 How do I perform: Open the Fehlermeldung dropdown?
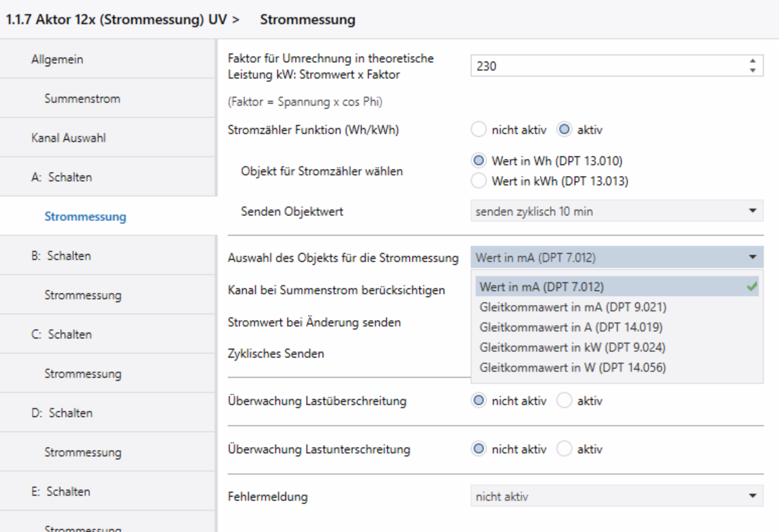pyautogui.click(x=617, y=497)
